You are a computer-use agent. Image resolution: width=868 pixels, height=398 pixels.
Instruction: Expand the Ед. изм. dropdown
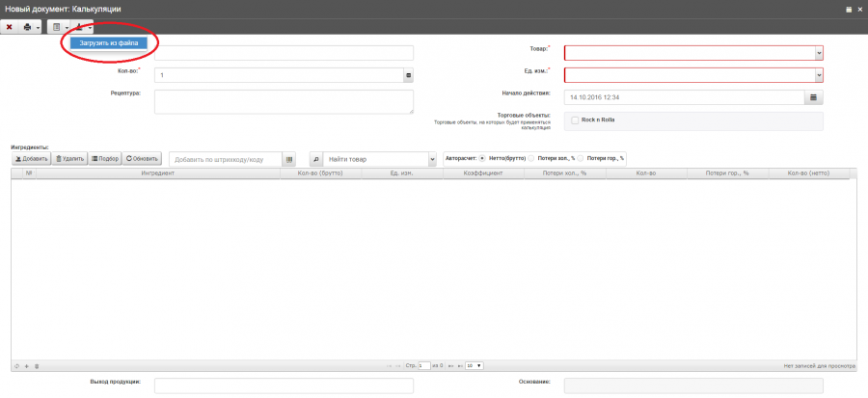pyautogui.click(x=818, y=74)
